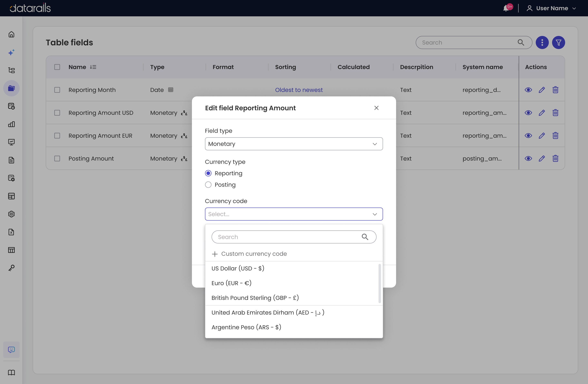Open the table columns icon in sidebar

tap(11, 250)
